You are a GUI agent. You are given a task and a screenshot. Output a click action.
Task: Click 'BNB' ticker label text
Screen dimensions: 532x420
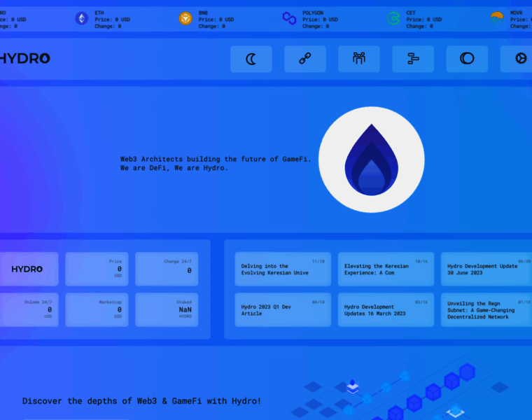[203, 13]
